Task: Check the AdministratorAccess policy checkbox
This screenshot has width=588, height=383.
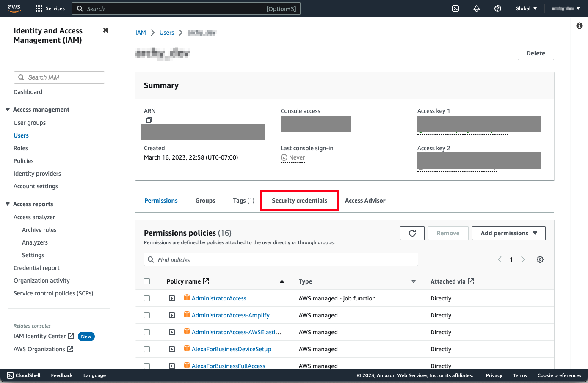Action: coord(147,298)
